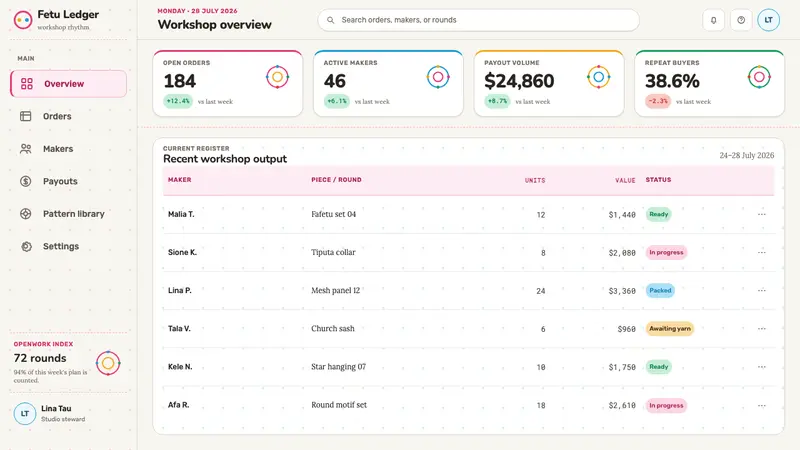Click the ring icon on Open Orders card
Image resolution: width=800 pixels, height=450 pixels.
point(278,77)
